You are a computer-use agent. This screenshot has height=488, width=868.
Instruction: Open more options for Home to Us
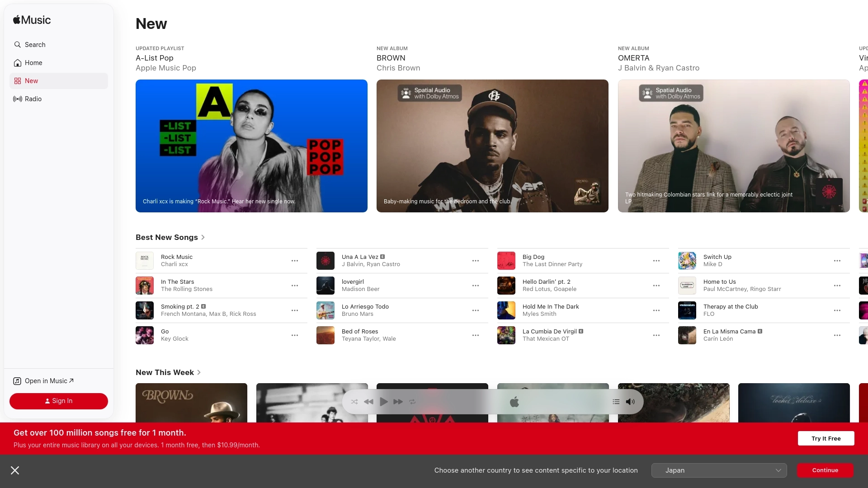point(837,286)
